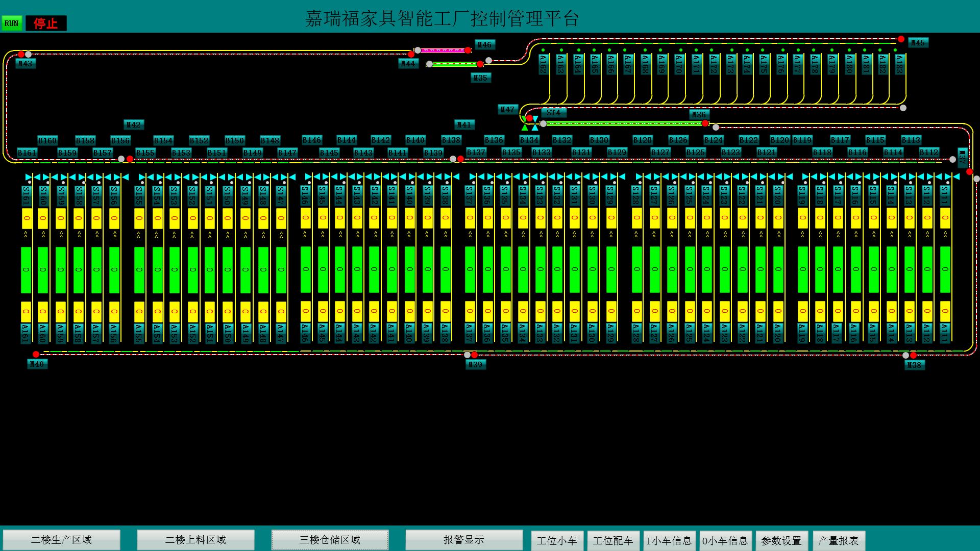Select the M40 motor label
This screenshot has width=980, height=551.
click(37, 364)
